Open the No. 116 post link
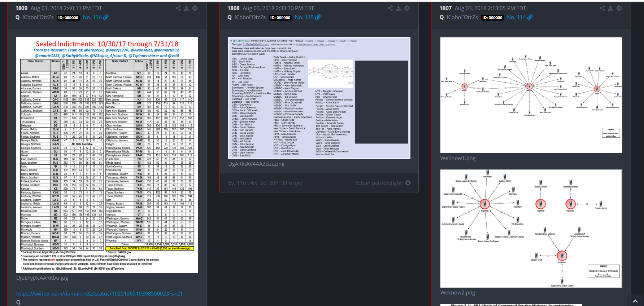This screenshot has height=306, width=644. tap(92, 17)
